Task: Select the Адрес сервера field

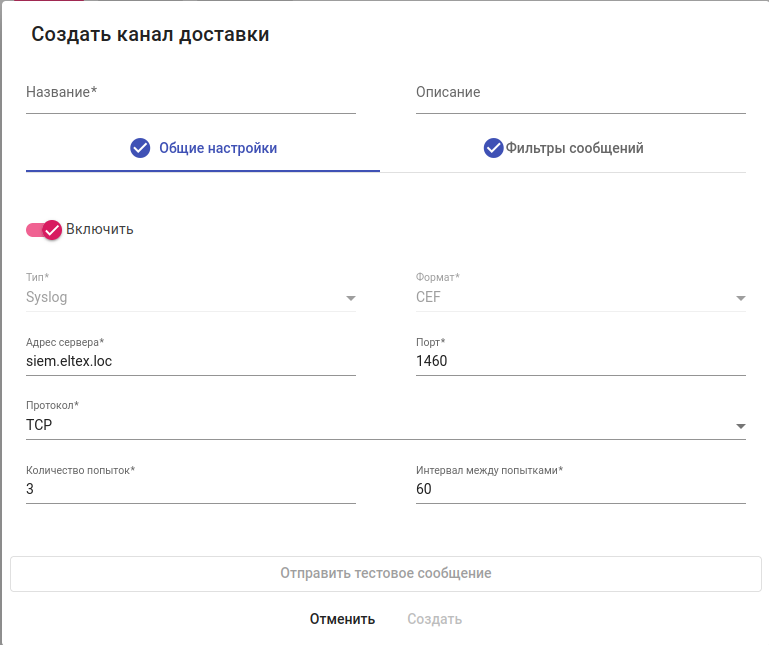Action: pos(190,361)
